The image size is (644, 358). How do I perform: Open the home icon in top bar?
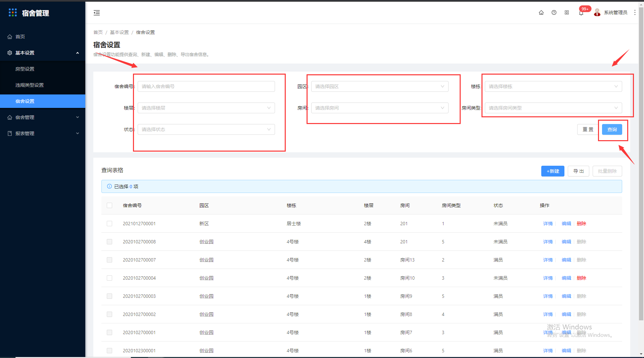541,12
